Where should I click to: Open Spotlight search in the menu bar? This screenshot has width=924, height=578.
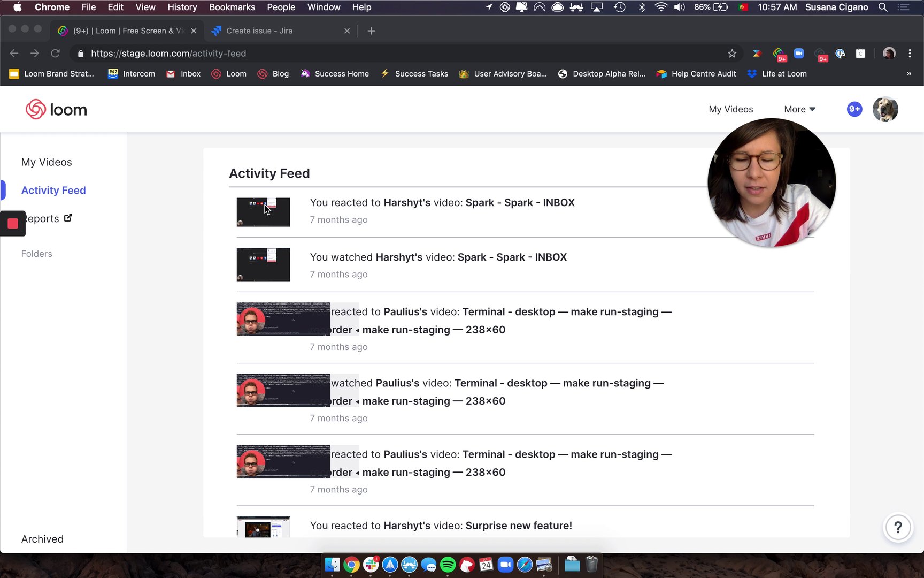883,7
